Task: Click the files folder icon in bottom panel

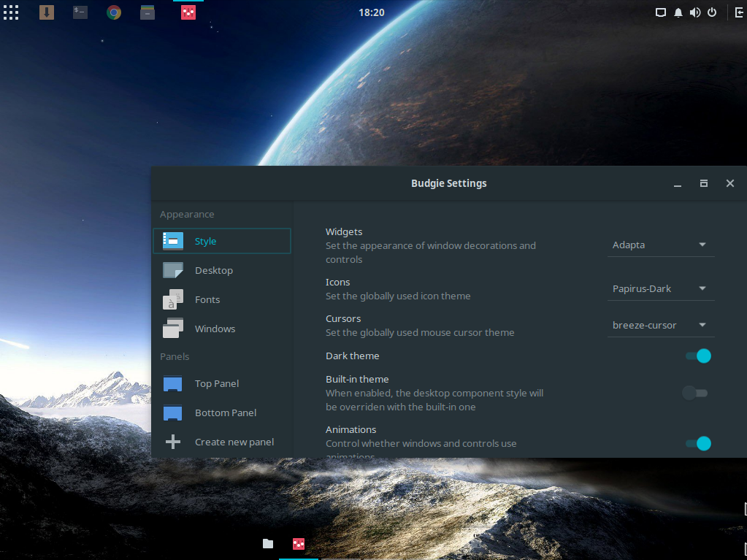Action: click(268, 543)
